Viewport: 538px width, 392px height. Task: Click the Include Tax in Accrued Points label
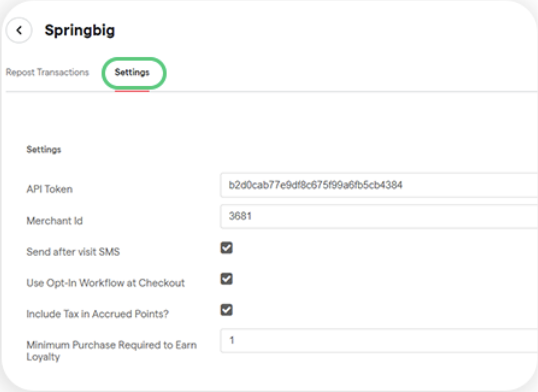point(97,314)
